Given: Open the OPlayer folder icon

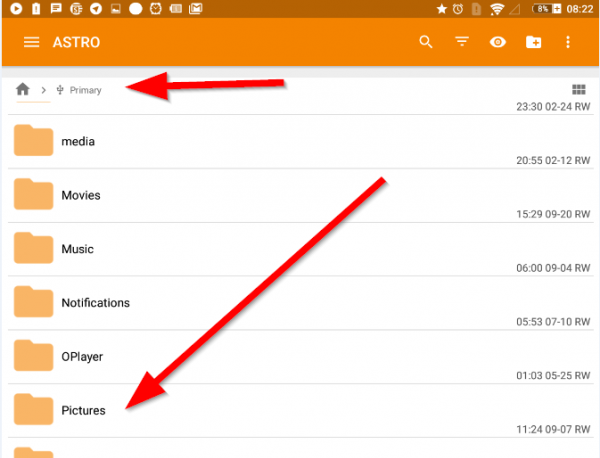Looking at the screenshot, I should click(33, 355).
